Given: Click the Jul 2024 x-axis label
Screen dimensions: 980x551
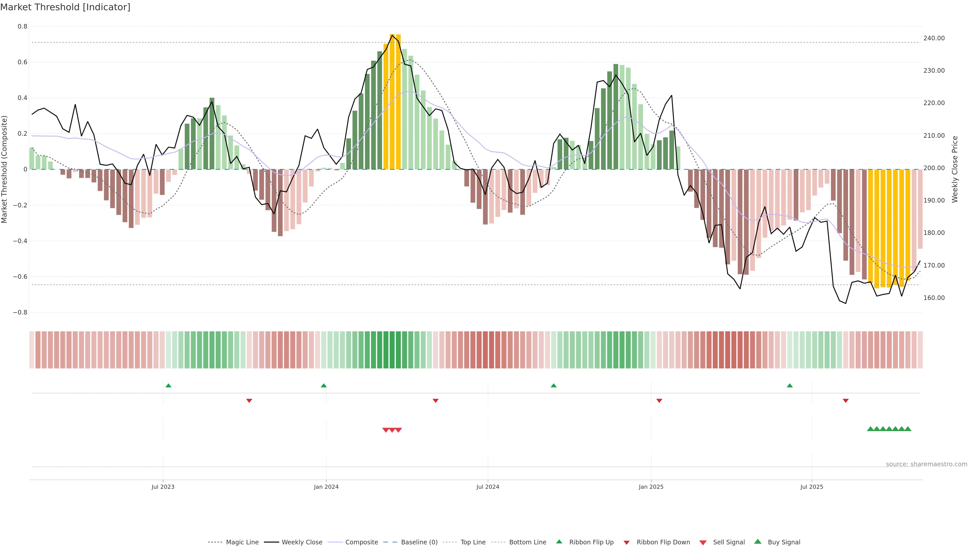Looking at the screenshot, I should pyautogui.click(x=488, y=487).
